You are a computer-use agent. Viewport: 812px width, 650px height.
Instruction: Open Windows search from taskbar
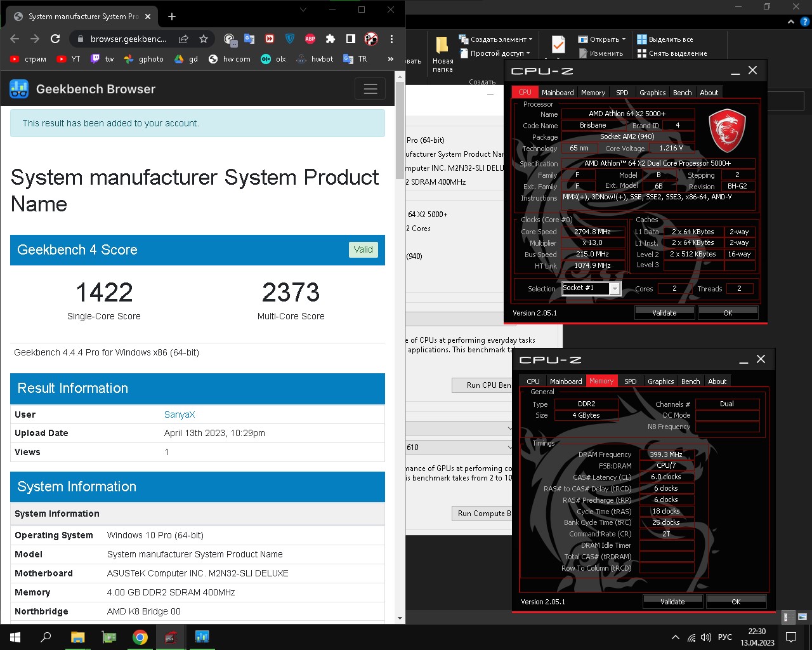pos(46,637)
